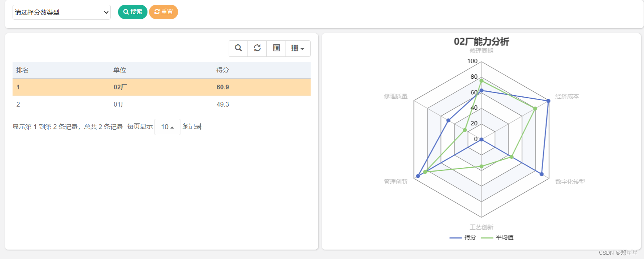The height and width of the screenshot is (259, 644).
Task: Select the 得分 legend marker below the radar chart
Action: click(456, 237)
